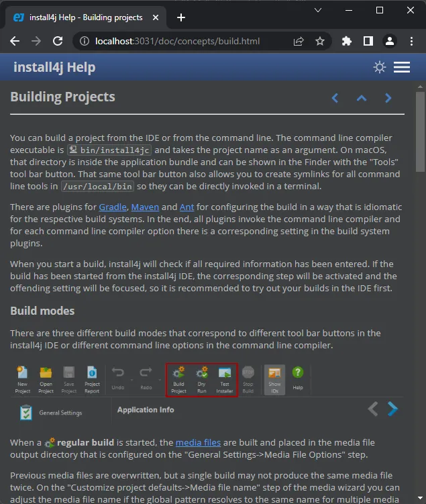426x504 pixels.
Task: Toggle light and dark theme
Action: pyautogui.click(x=380, y=67)
